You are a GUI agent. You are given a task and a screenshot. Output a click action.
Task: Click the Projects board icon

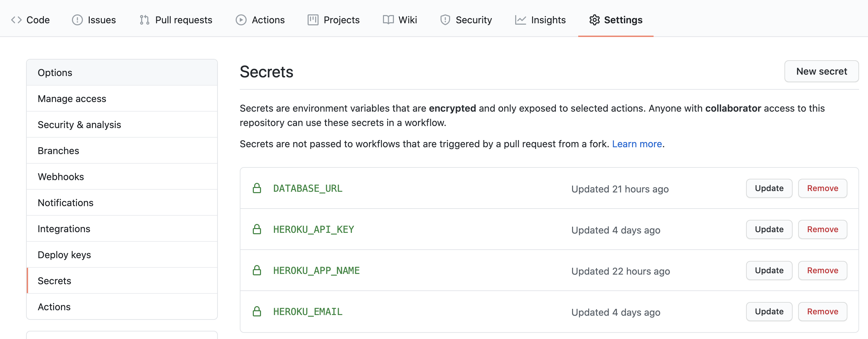(312, 20)
